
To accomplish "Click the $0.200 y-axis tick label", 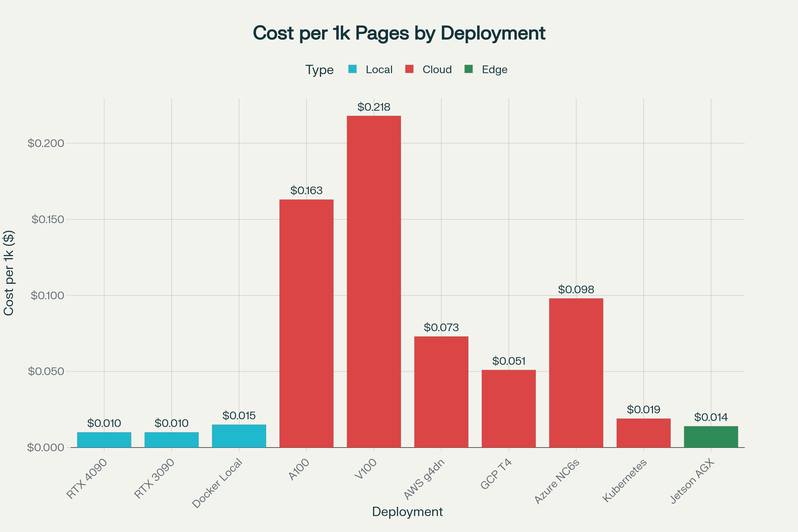I will coord(46,143).
